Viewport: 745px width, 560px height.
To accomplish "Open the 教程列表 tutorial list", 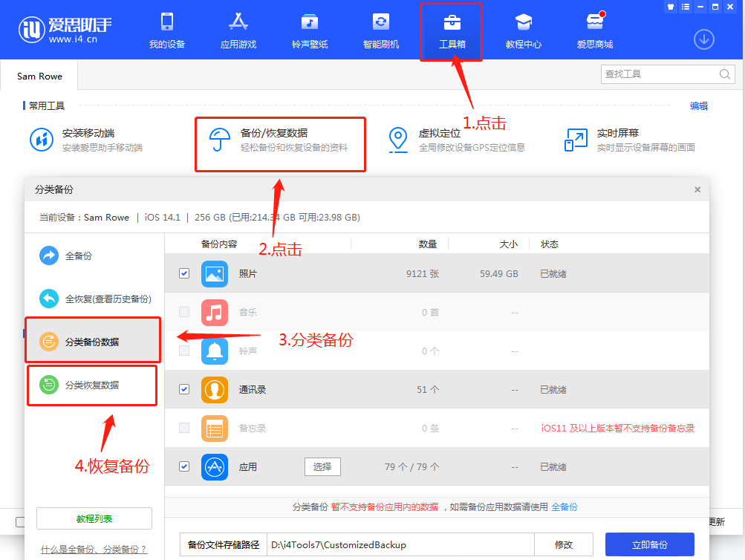I will 94,518.
